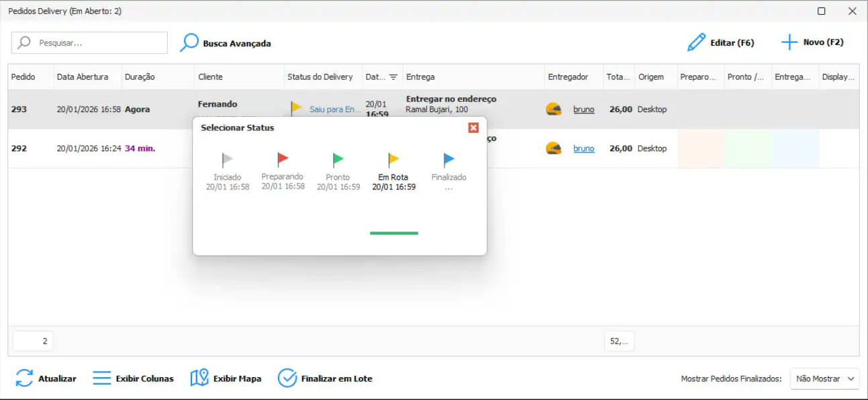Create new order with Novo (F2)

pyautogui.click(x=812, y=42)
